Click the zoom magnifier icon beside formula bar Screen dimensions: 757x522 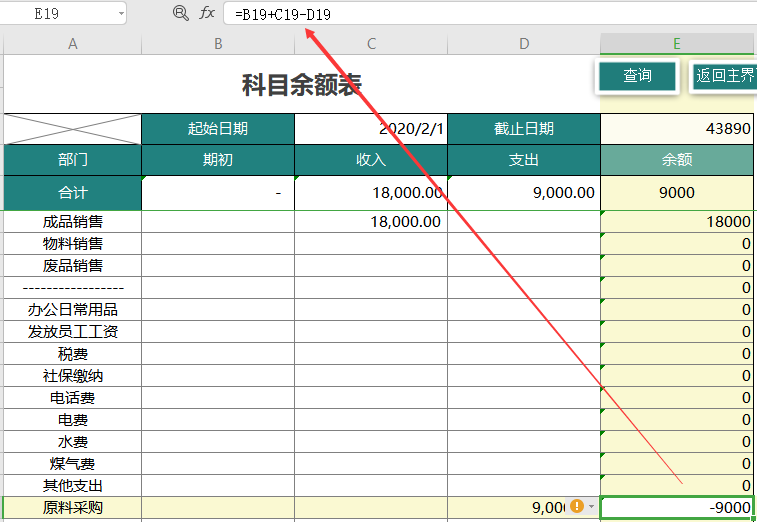tap(180, 13)
